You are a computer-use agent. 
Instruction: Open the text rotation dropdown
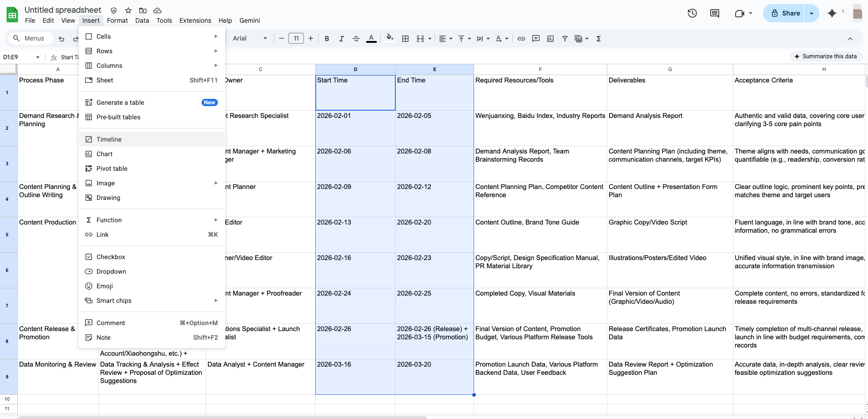502,39
